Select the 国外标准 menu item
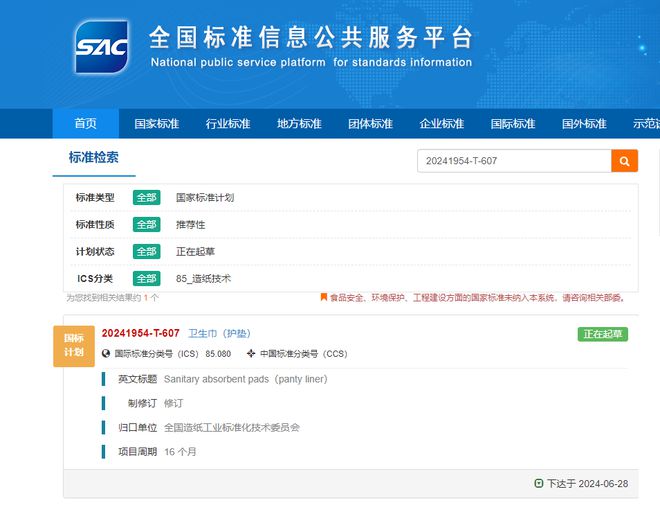This screenshot has height=512, width=660. pos(584,123)
